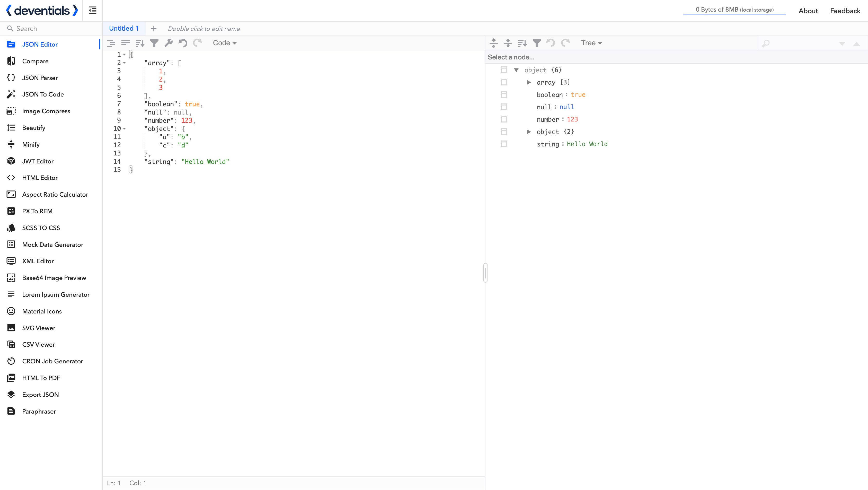868x490 pixels.
Task: Go to deventials home logo
Action: [42, 11]
